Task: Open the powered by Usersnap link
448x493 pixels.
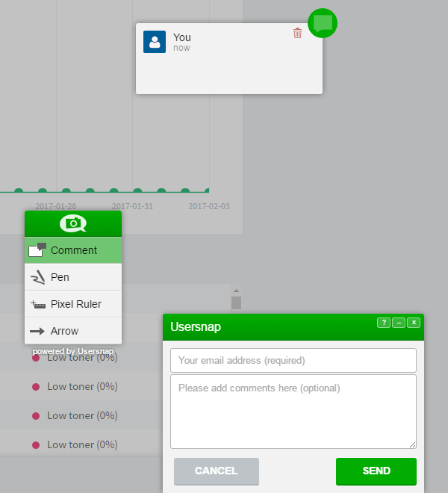Action: [73, 351]
